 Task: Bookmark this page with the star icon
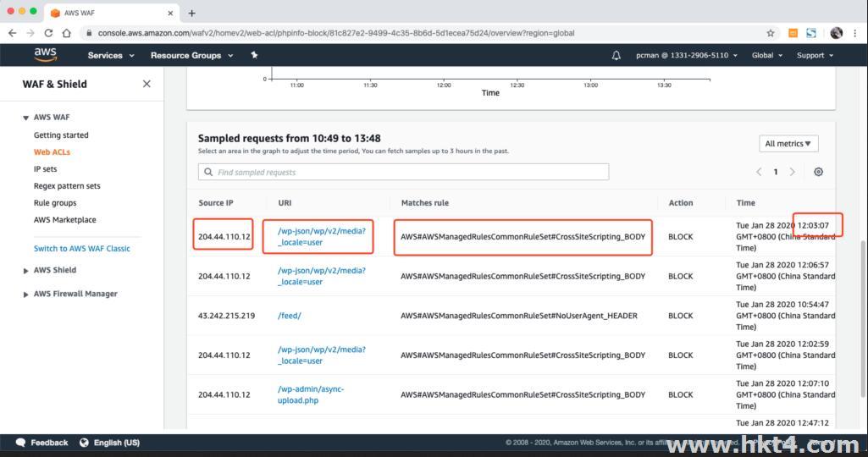click(770, 33)
